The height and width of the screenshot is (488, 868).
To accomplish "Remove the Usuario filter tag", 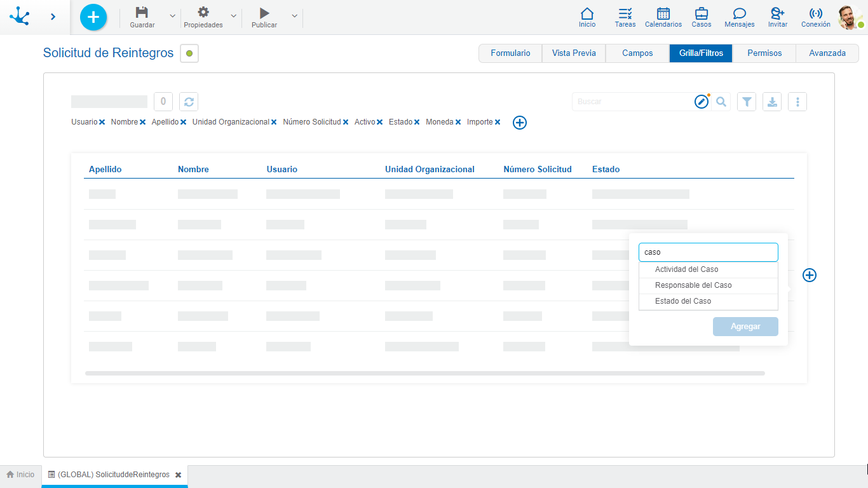I will [102, 122].
